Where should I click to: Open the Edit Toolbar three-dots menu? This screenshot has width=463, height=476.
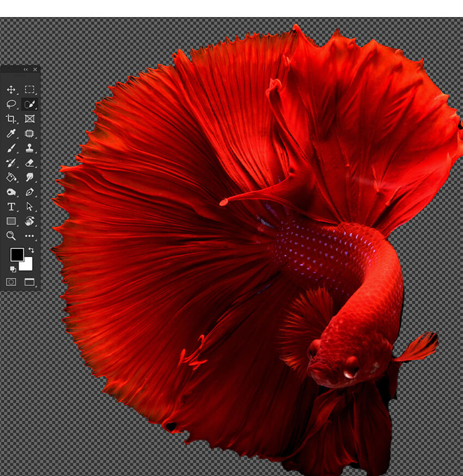29,236
